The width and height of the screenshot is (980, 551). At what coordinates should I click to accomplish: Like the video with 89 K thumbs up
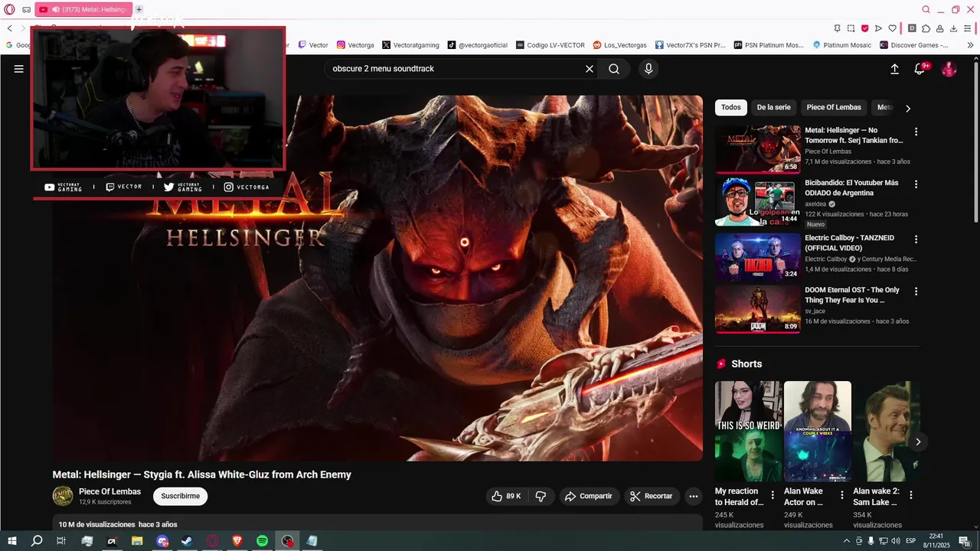pos(506,496)
